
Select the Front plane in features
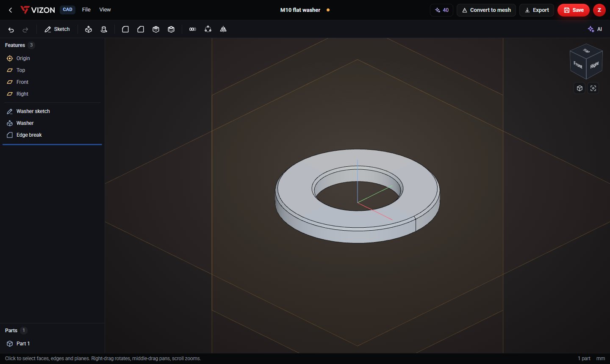[52, 82]
